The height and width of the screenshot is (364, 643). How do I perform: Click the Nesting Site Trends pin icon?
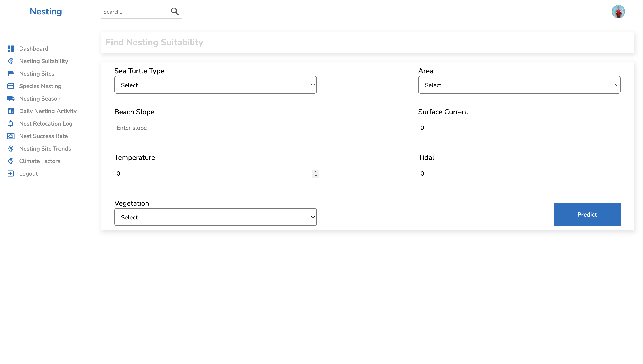tap(10, 149)
